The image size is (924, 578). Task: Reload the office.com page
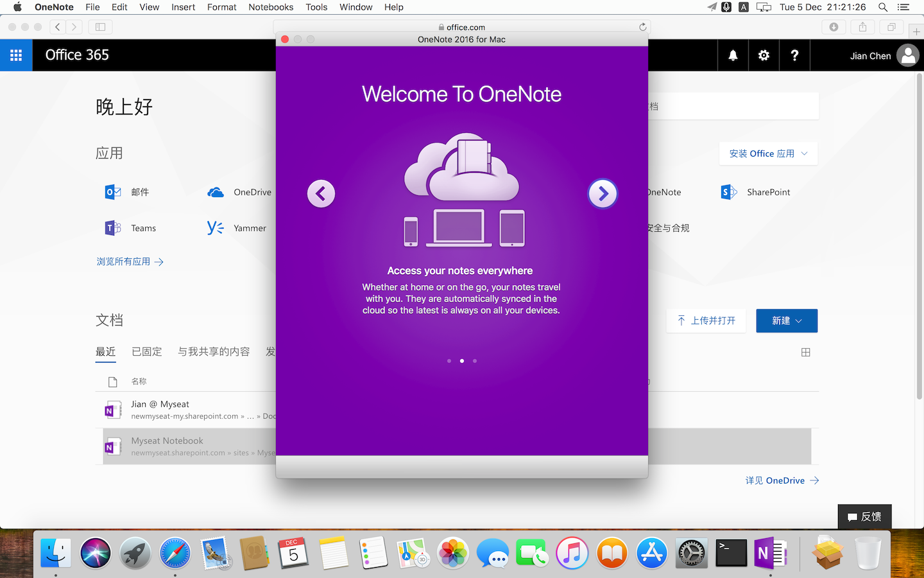point(642,27)
